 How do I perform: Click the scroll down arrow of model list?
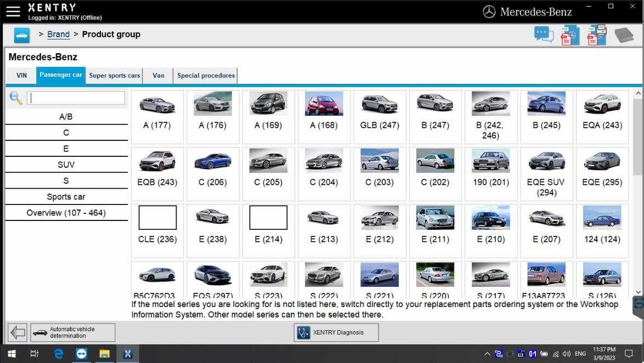pos(638,292)
